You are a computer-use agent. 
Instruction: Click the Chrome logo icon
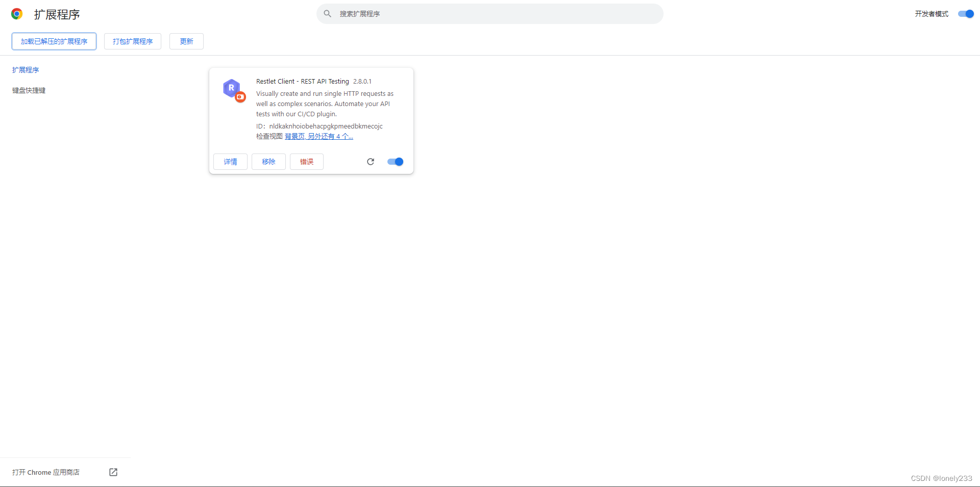17,14
